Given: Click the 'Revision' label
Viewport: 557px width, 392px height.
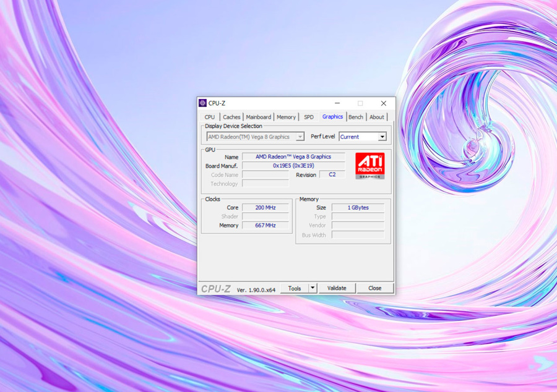Looking at the screenshot, I should point(306,175).
